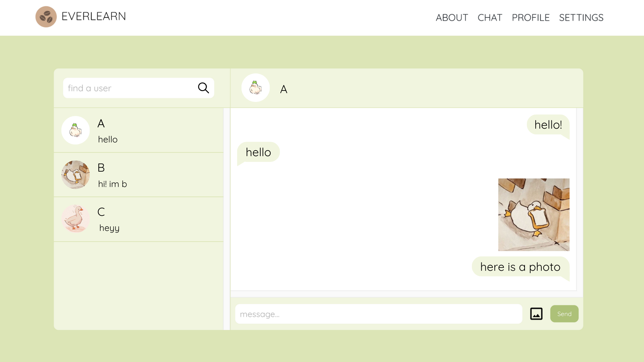The image size is (644, 362).
Task: Click user A's avatar in contact list
Action: click(x=75, y=130)
